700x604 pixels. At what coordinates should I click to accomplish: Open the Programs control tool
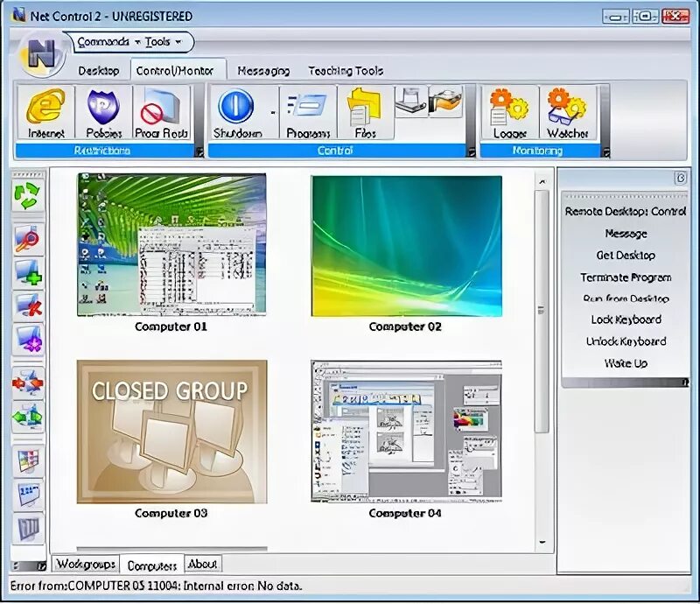tap(308, 113)
